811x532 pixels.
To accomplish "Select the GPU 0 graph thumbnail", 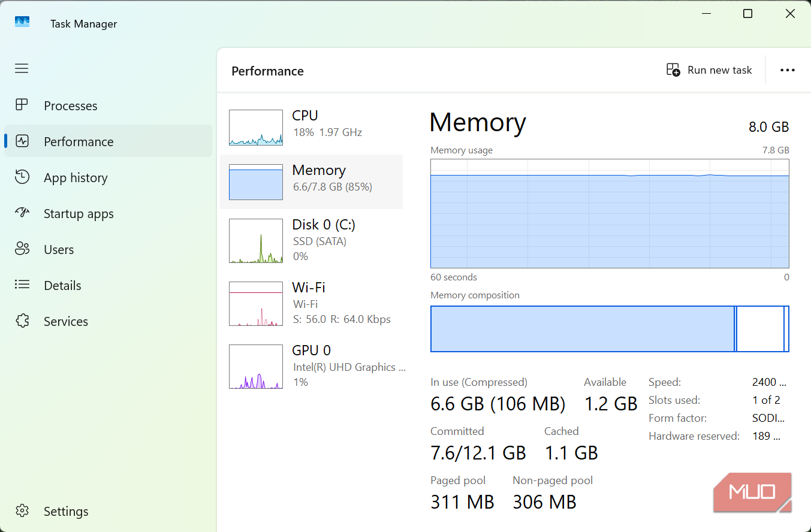I will click(x=256, y=367).
